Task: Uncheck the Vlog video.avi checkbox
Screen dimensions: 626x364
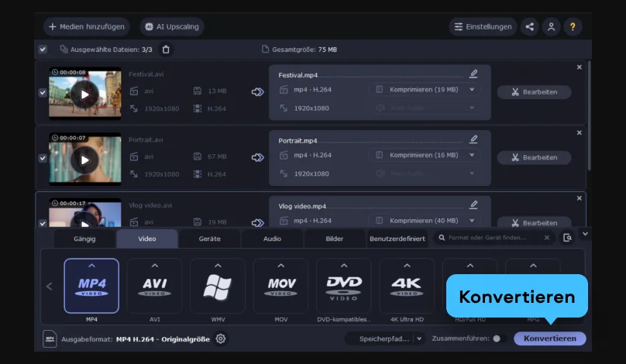Action: (43, 223)
